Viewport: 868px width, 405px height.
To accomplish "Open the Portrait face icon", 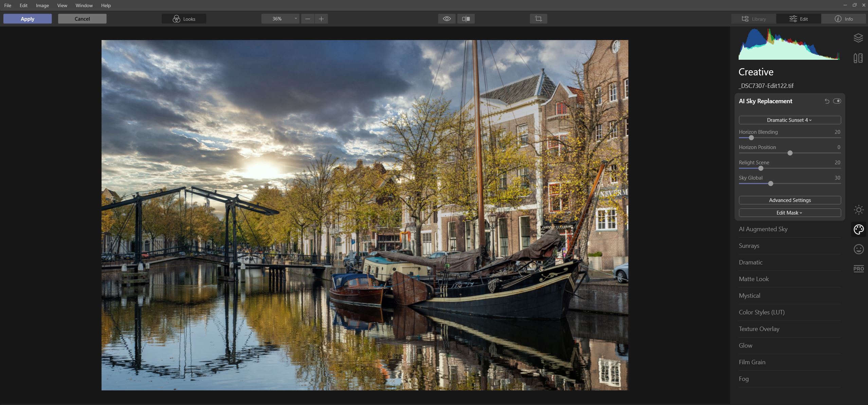I will [x=858, y=250].
